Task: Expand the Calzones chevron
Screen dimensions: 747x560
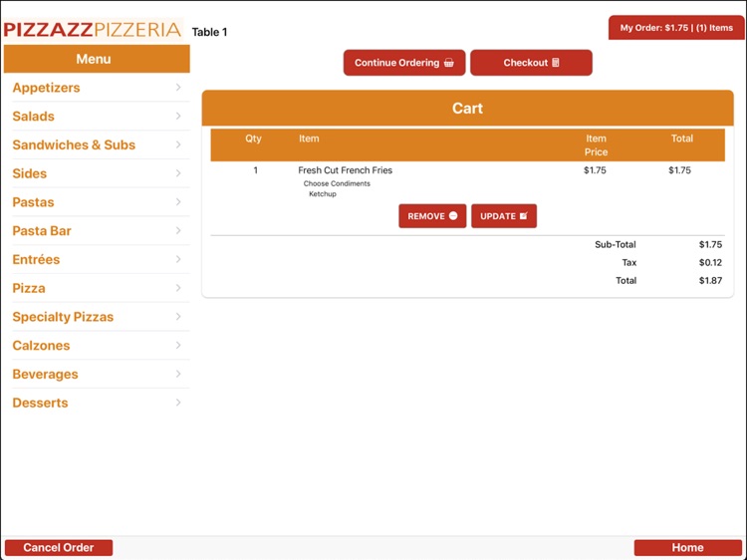Action: 178,345
